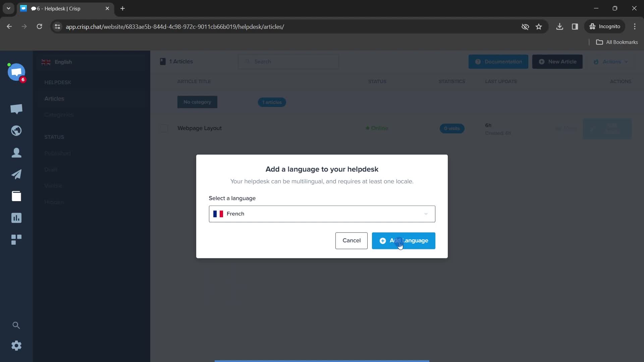The width and height of the screenshot is (644, 362).
Task: Select the globe/website icon in sidebar
Action: (x=16, y=130)
